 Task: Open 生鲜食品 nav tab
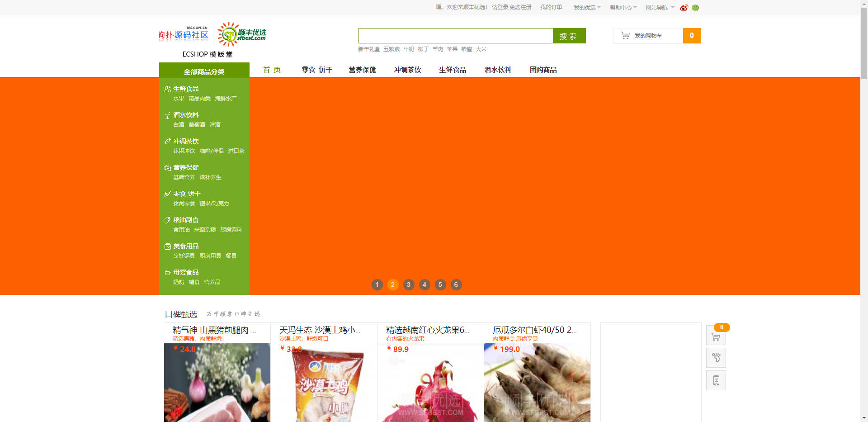453,70
